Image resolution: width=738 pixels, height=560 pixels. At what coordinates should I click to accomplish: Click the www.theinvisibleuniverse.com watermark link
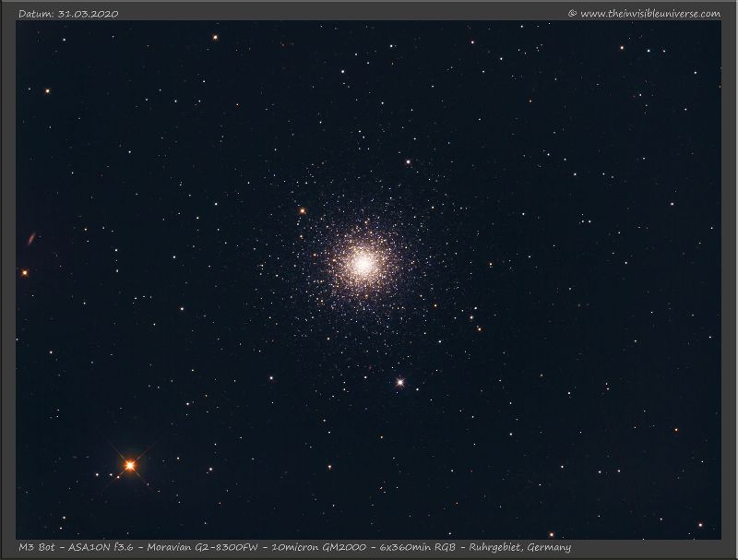pyautogui.click(x=650, y=13)
